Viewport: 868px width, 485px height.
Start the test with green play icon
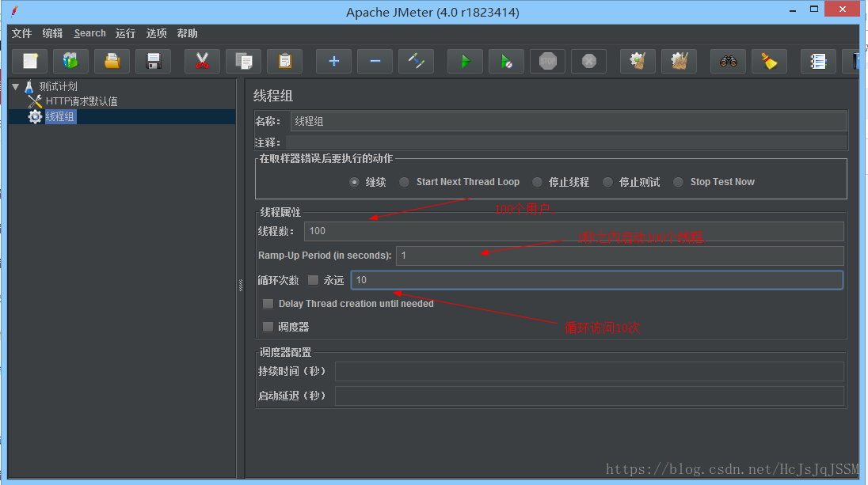click(465, 61)
